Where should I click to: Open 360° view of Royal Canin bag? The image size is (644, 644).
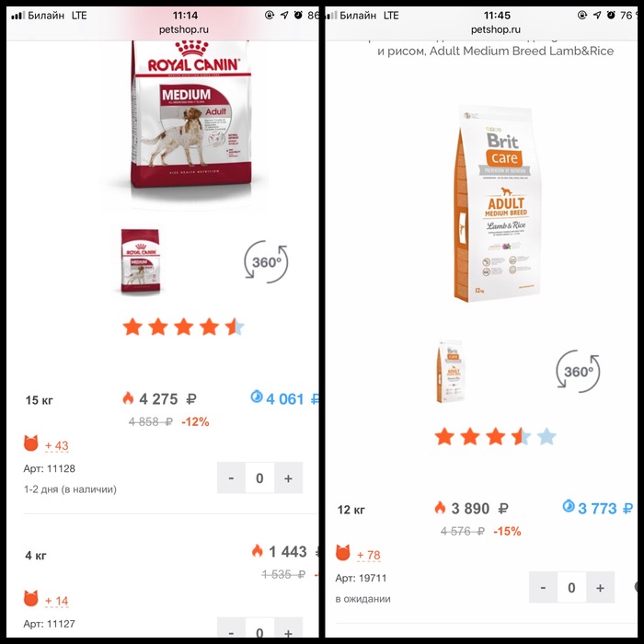click(266, 261)
